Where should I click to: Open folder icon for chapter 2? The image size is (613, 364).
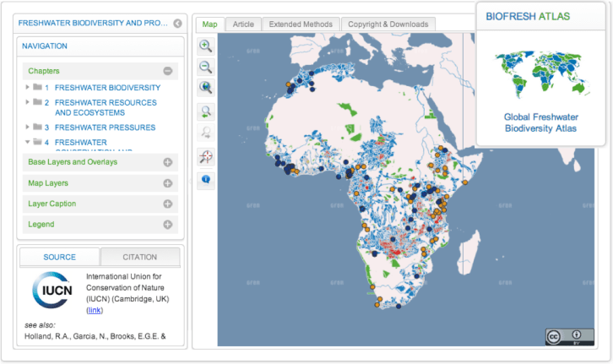37,102
